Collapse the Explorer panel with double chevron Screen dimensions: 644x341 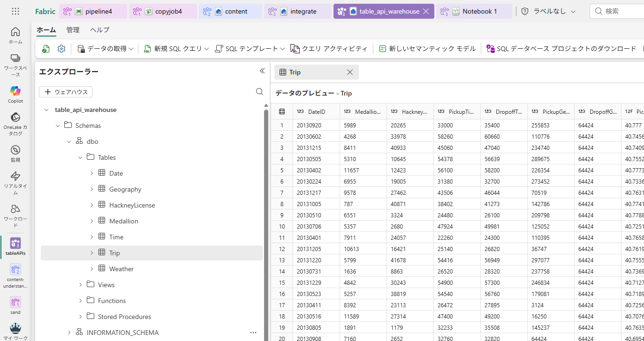(x=262, y=71)
